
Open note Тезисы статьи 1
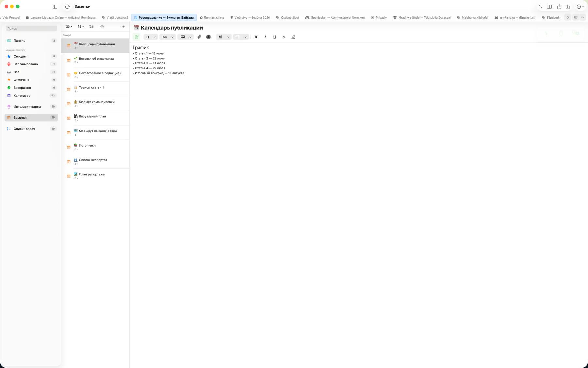pyautogui.click(x=95, y=89)
